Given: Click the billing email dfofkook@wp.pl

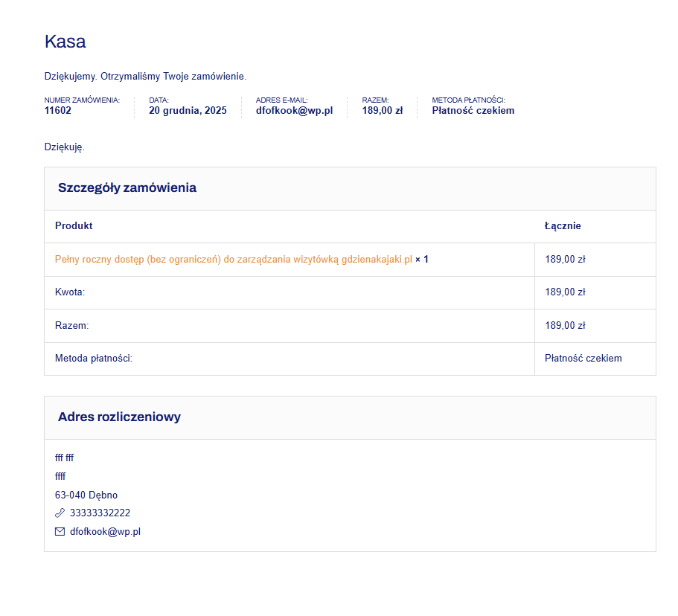Looking at the screenshot, I should pos(105,532).
